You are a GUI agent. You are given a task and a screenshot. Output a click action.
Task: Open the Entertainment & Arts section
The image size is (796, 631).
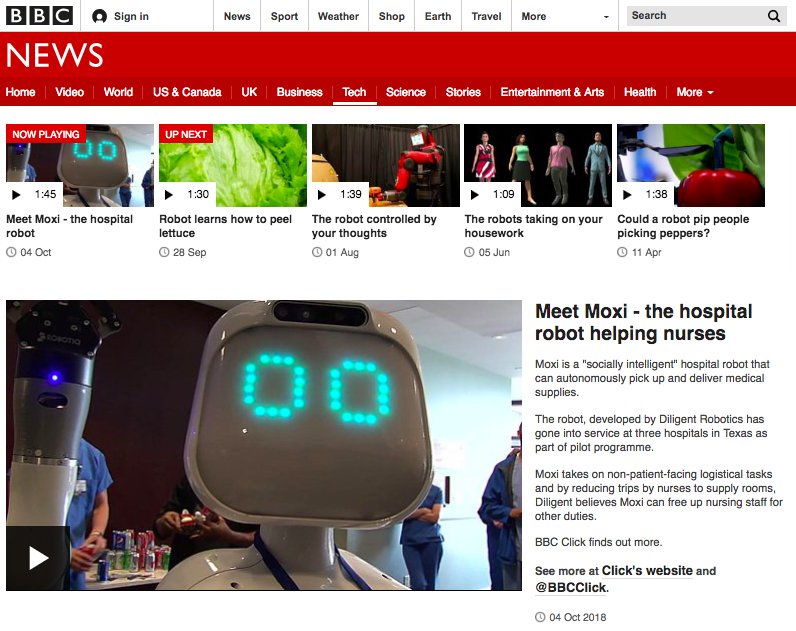(552, 92)
